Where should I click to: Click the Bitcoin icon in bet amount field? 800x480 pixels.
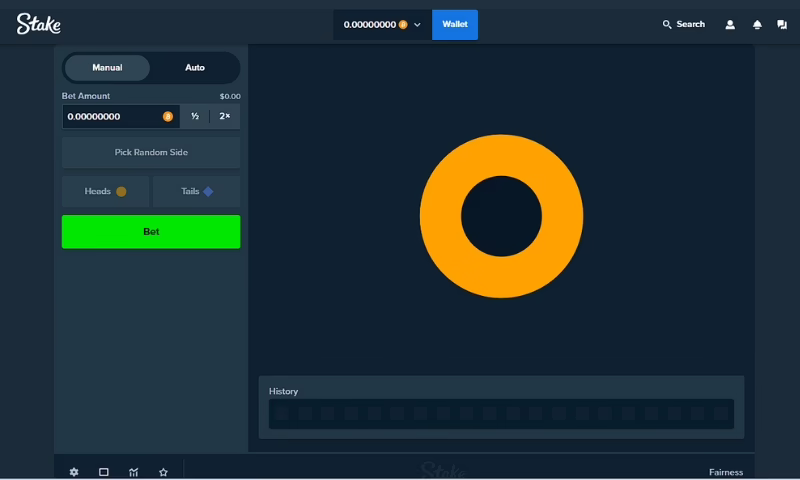click(168, 117)
